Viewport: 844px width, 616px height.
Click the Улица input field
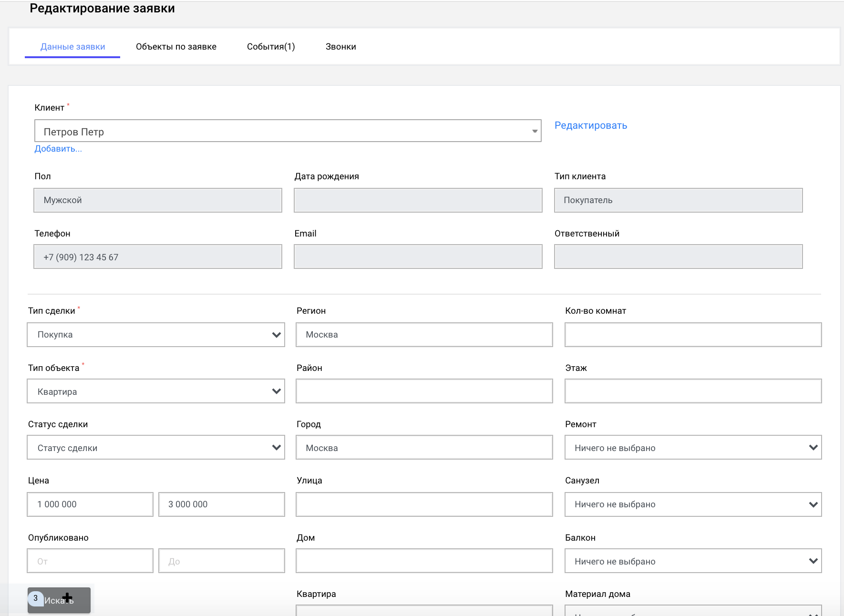point(424,504)
